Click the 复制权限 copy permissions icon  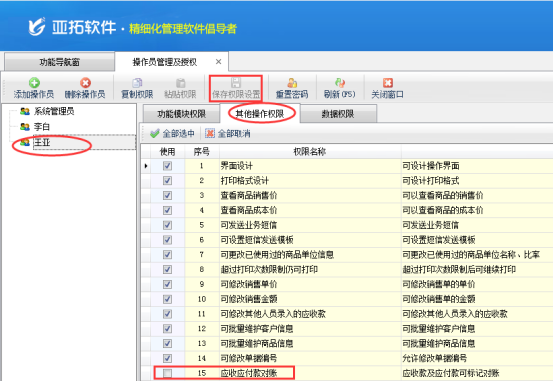pyautogui.click(x=137, y=83)
